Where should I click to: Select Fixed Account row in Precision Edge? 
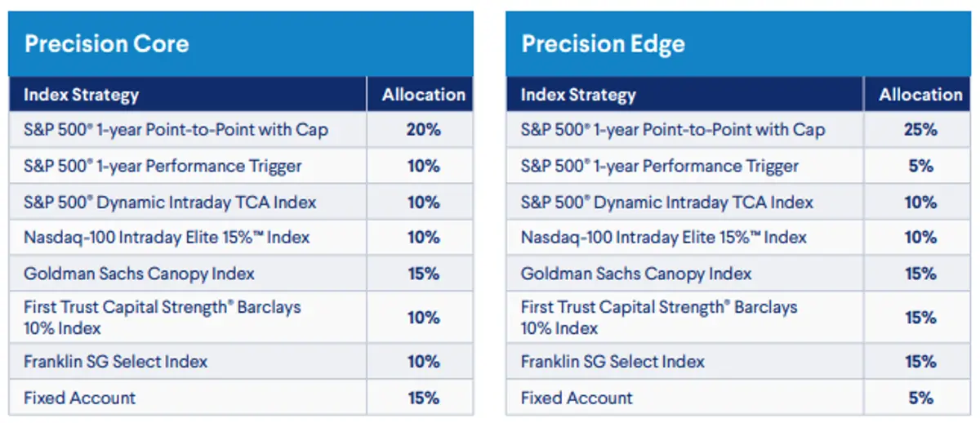point(577,399)
